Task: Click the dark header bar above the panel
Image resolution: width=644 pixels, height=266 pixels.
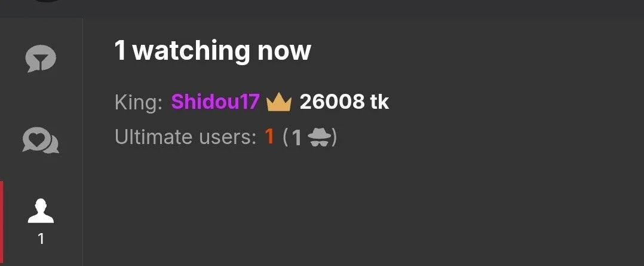Action: (322, 8)
